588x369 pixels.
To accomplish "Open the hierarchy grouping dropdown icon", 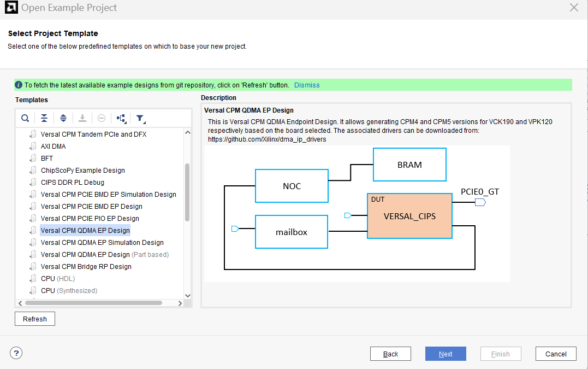I will (121, 119).
